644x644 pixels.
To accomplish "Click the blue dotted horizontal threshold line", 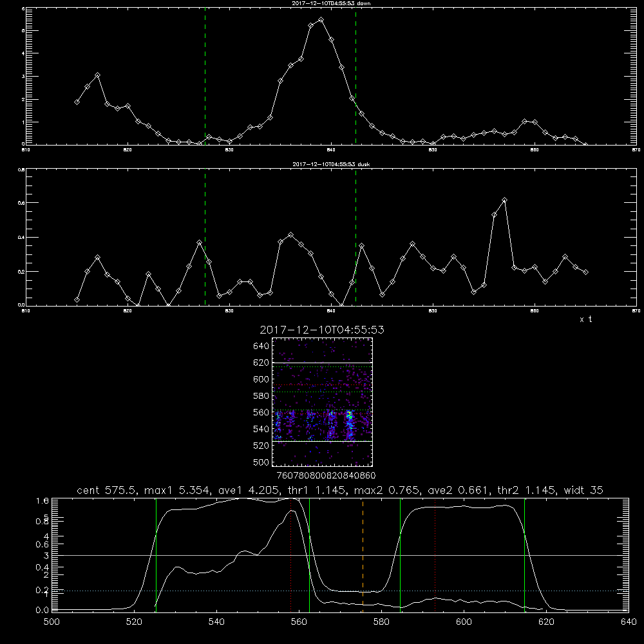I will tap(340, 591).
